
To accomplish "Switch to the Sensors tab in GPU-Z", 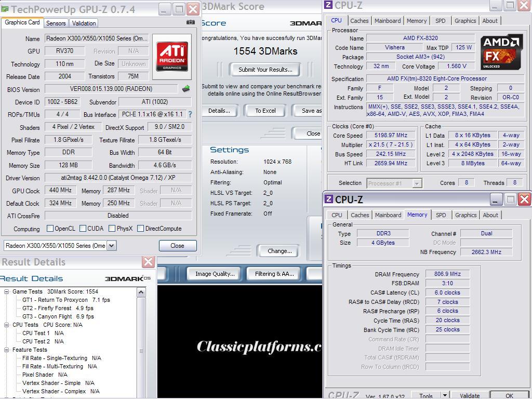I will click(56, 23).
